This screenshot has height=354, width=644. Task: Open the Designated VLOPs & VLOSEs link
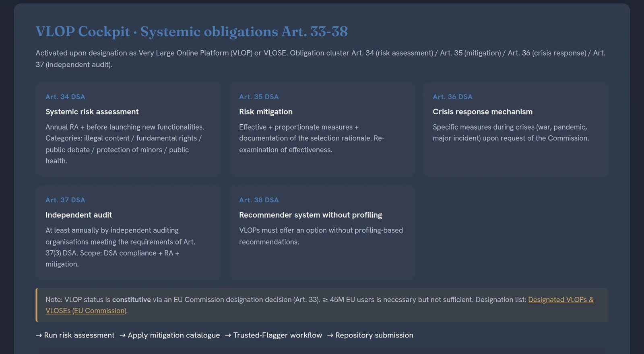coord(561,300)
